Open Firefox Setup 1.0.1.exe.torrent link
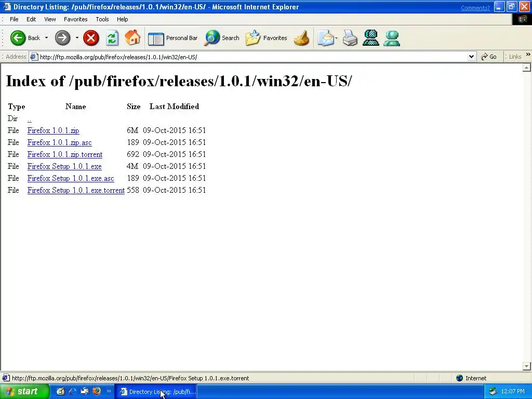Screen dimensions: 532x399 pos(76,190)
